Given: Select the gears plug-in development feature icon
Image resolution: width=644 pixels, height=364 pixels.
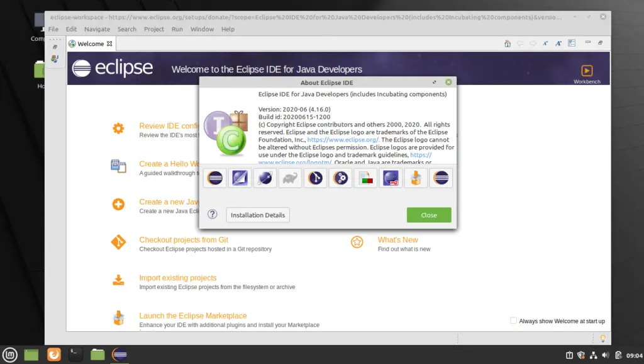Looking at the screenshot, I should [340, 178].
